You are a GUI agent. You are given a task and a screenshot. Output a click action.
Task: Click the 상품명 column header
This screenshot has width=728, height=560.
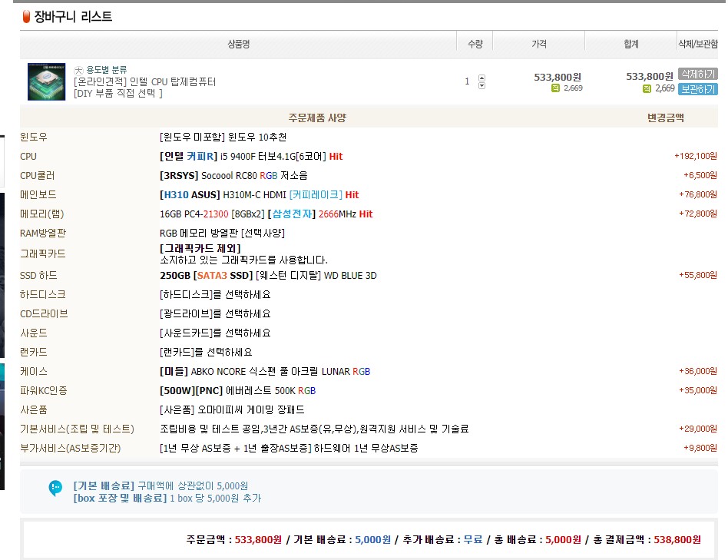pyautogui.click(x=239, y=44)
